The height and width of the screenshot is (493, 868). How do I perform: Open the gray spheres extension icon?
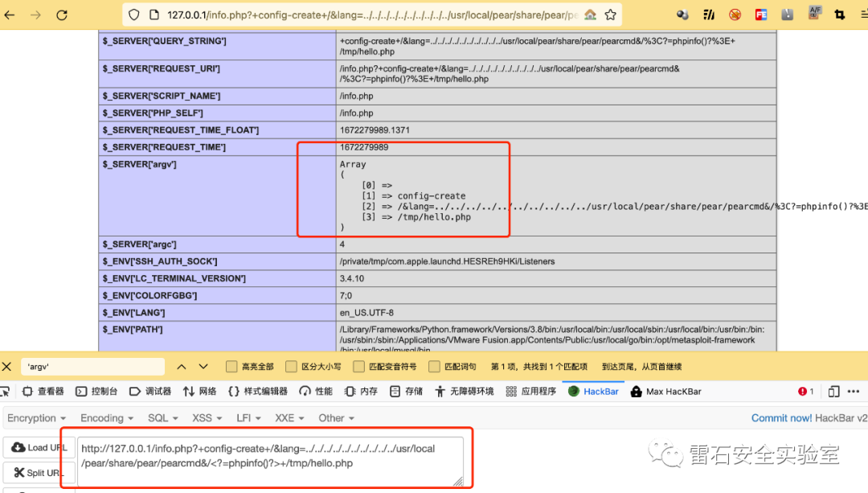coord(682,15)
